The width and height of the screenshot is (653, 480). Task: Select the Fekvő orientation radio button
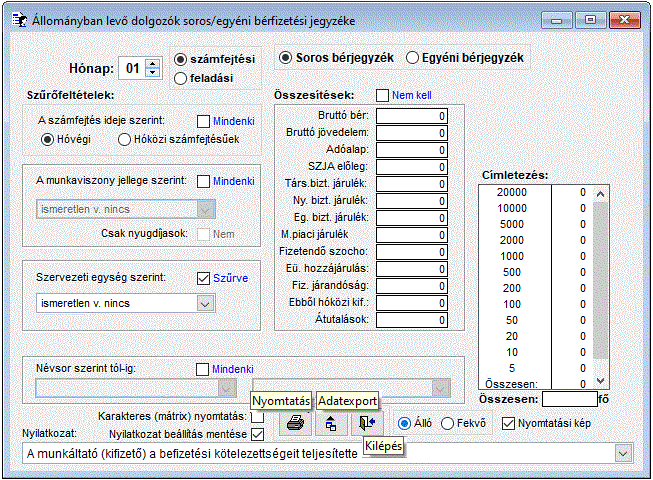pos(447,423)
